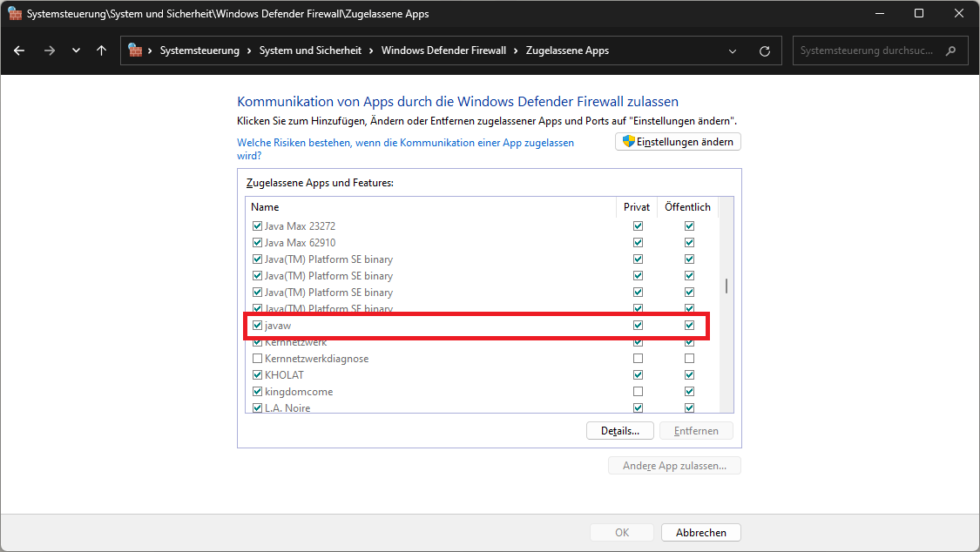The height and width of the screenshot is (552, 980).
Task: Toggle kingdomcome Öffentlich checkbox
Action: (x=689, y=392)
